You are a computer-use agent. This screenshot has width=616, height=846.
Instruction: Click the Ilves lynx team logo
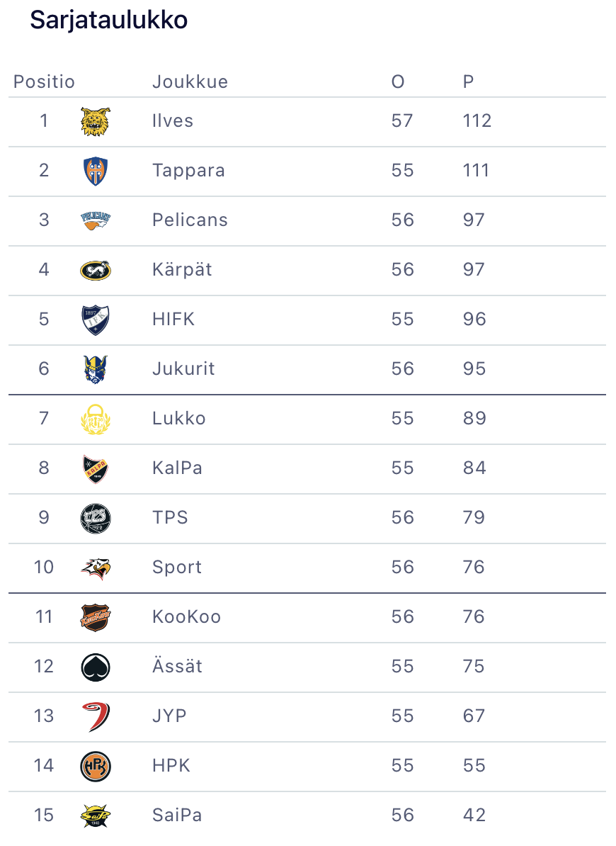coord(96,122)
